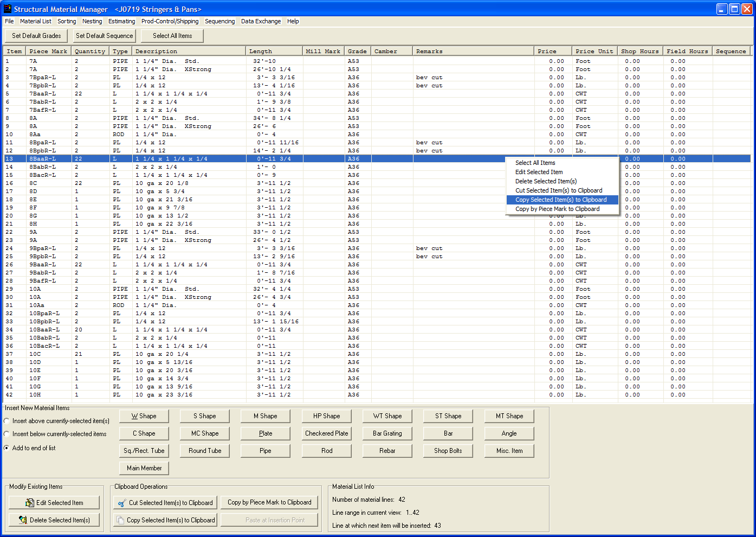Choose Select All Items in context menu
The height and width of the screenshot is (537, 756).
[x=562, y=163]
